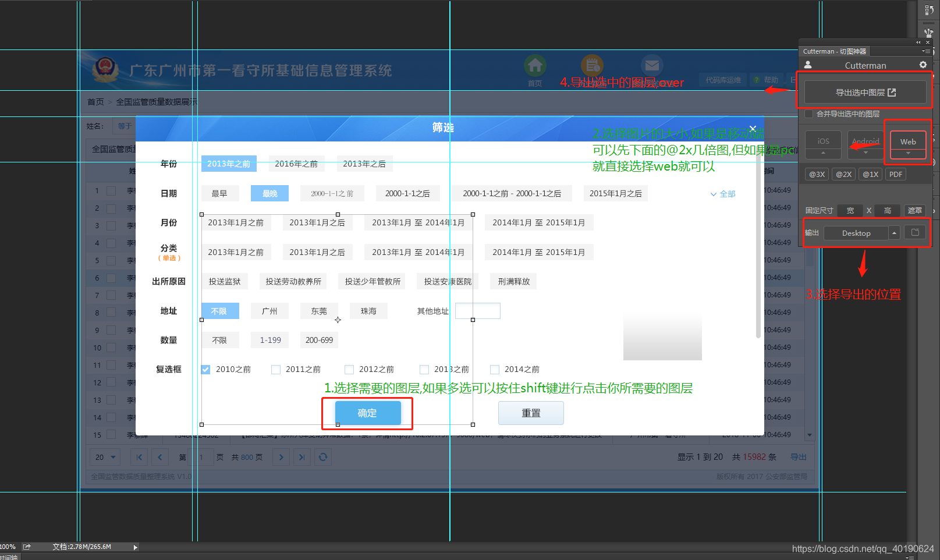The height and width of the screenshot is (560, 940).
Task: Toggle PDF export format
Action: (x=896, y=174)
